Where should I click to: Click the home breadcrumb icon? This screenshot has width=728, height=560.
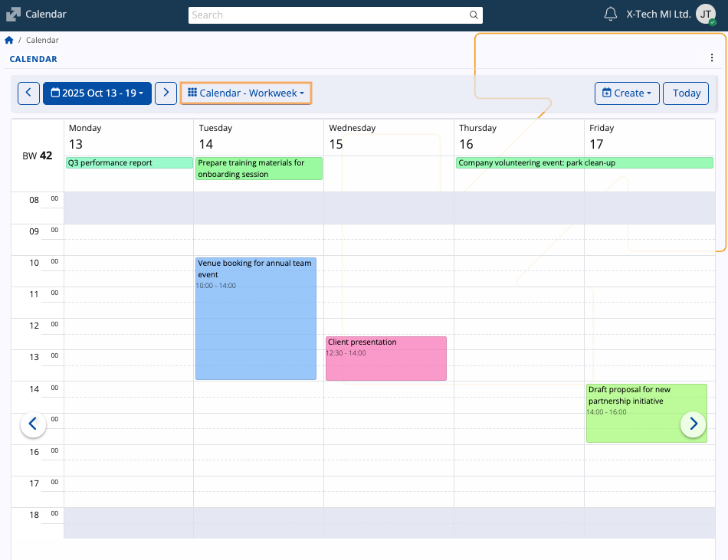tap(9, 40)
